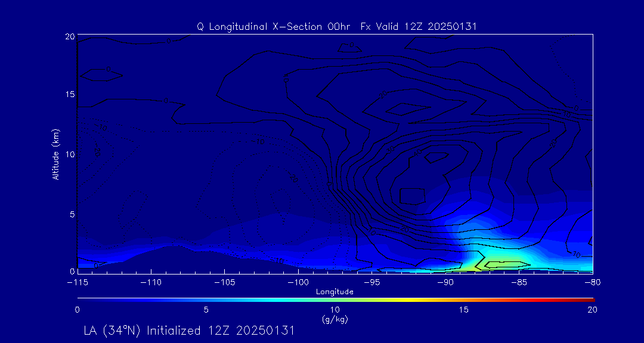Click the "(g/kg)" units label
644x343 pixels.
coord(335,320)
